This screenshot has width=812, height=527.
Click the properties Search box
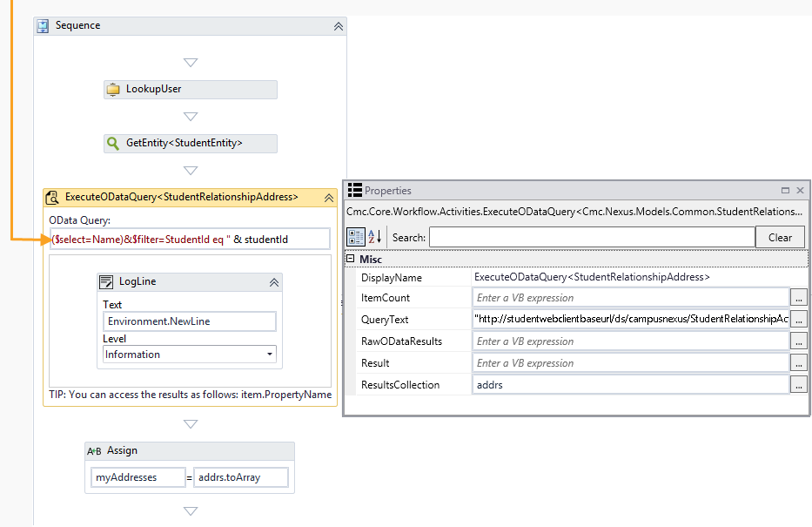tap(592, 237)
